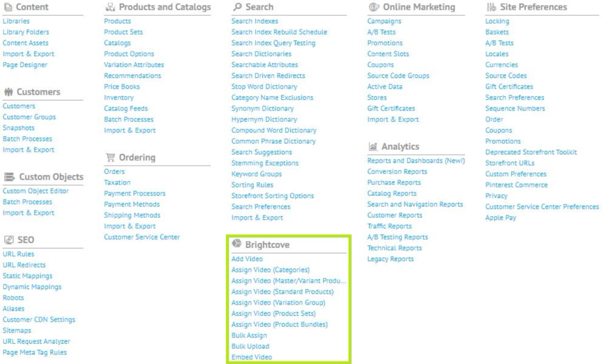Screen dimensions: 612x364
Task: Click the Customers section icon
Action: pos(8,92)
